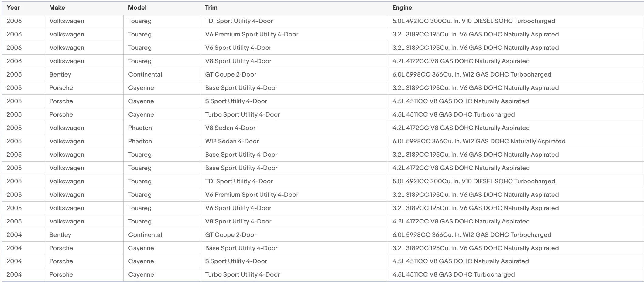Viewport: 644px width, 283px height.
Task: Click Continental in the 2004 Bentley row
Action: [145, 235]
